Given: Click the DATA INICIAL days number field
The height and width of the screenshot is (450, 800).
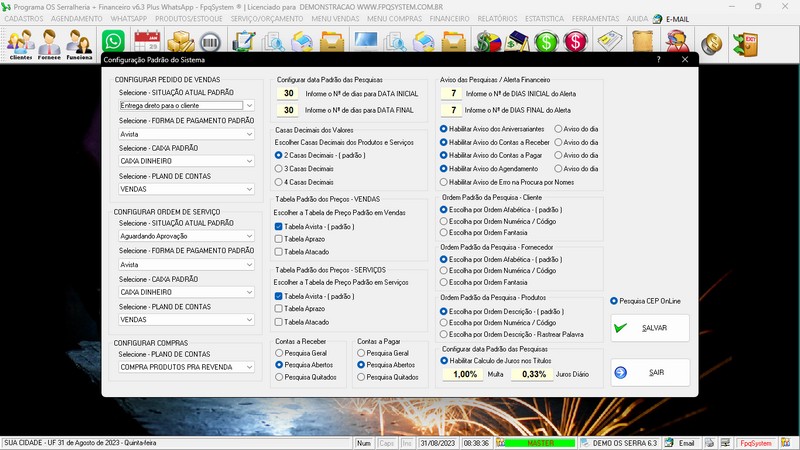Looking at the screenshot, I should (289, 94).
